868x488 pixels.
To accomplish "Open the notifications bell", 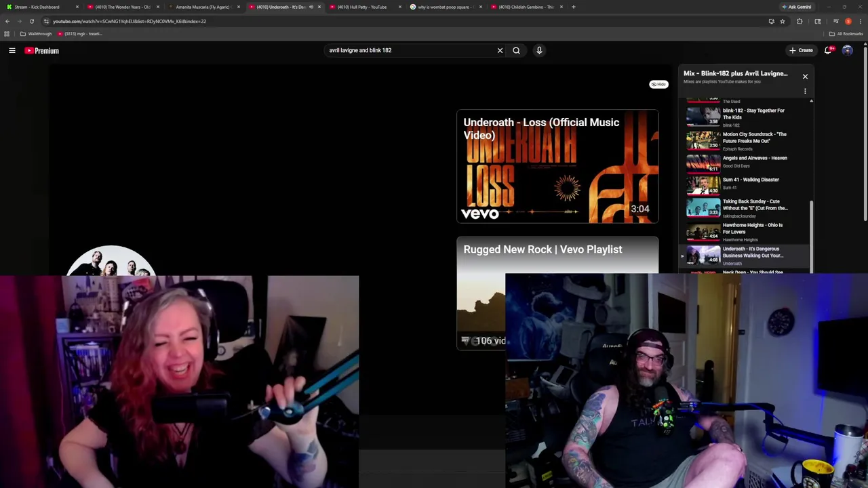I will (x=829, y=50).
